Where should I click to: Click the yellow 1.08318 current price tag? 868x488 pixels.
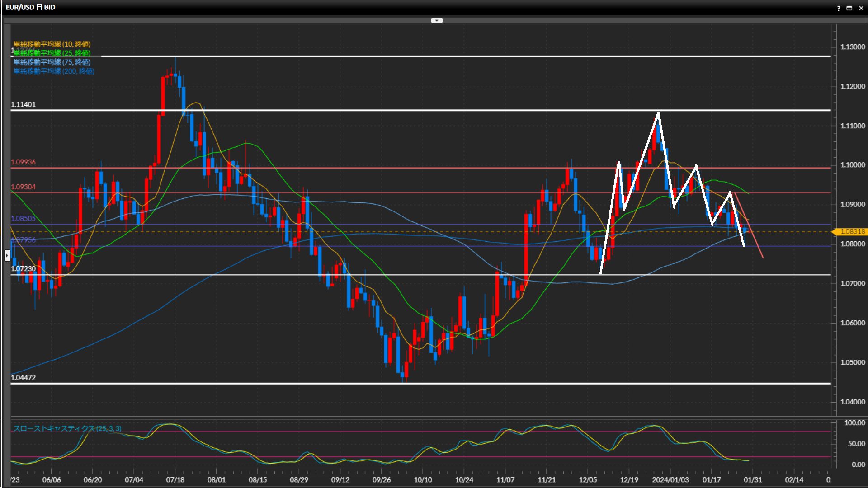[852, 232]
